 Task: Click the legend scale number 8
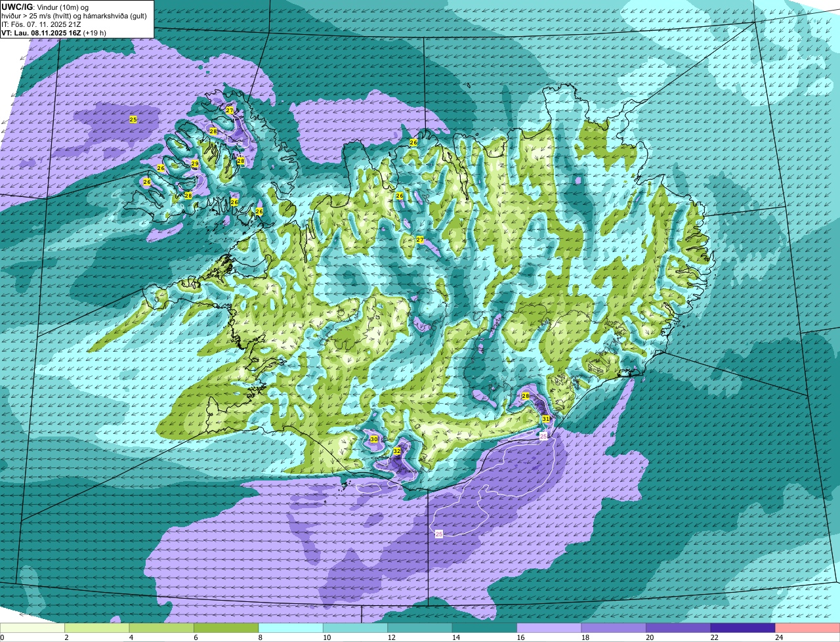(x=261, y=637)
